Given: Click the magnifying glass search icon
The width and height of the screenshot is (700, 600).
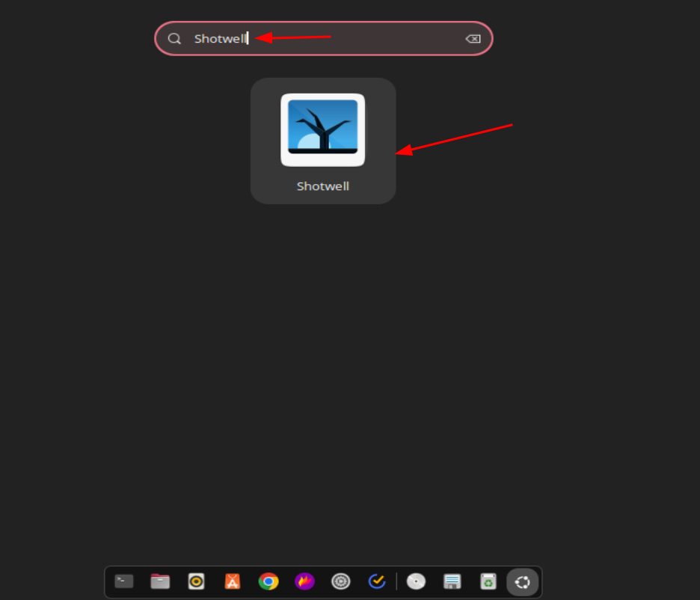Looking at the screenshot, I should point(174,39).
